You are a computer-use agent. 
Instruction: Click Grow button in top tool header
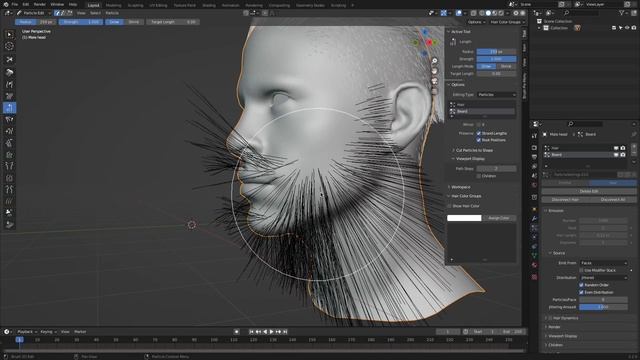pos(114,22)
